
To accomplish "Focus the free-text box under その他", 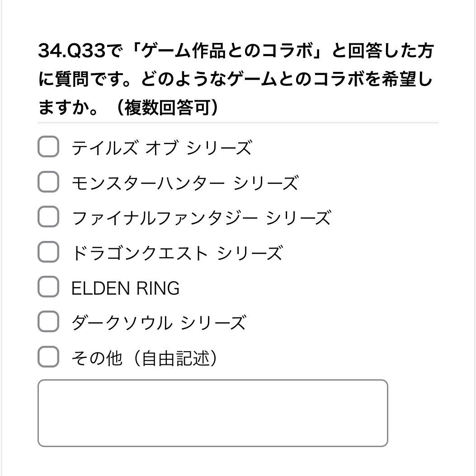I will click(212, 413).
